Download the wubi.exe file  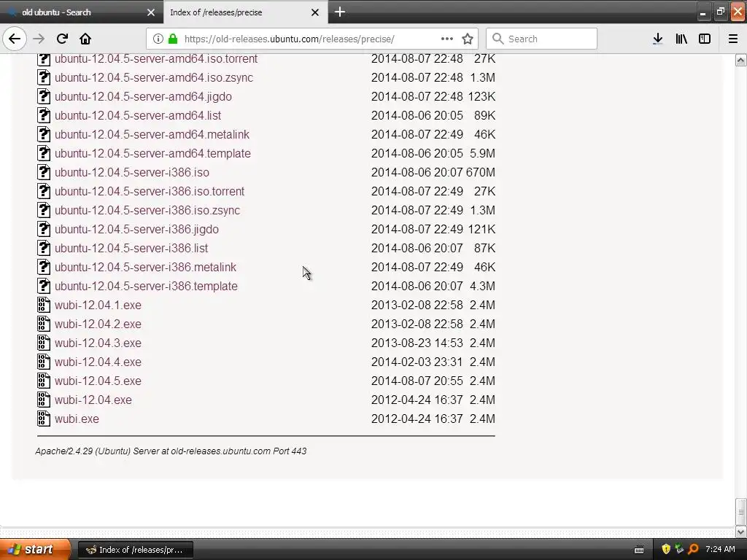77,419
